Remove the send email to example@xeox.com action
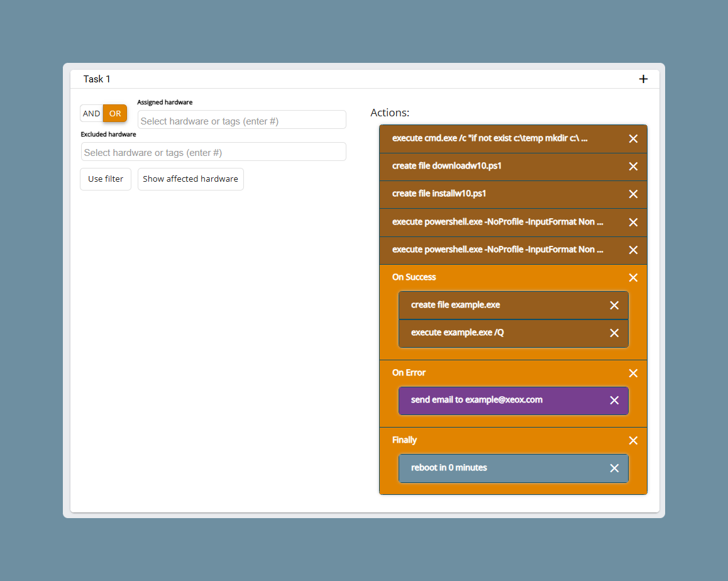728x581 pixels. [x=614, y=401]
